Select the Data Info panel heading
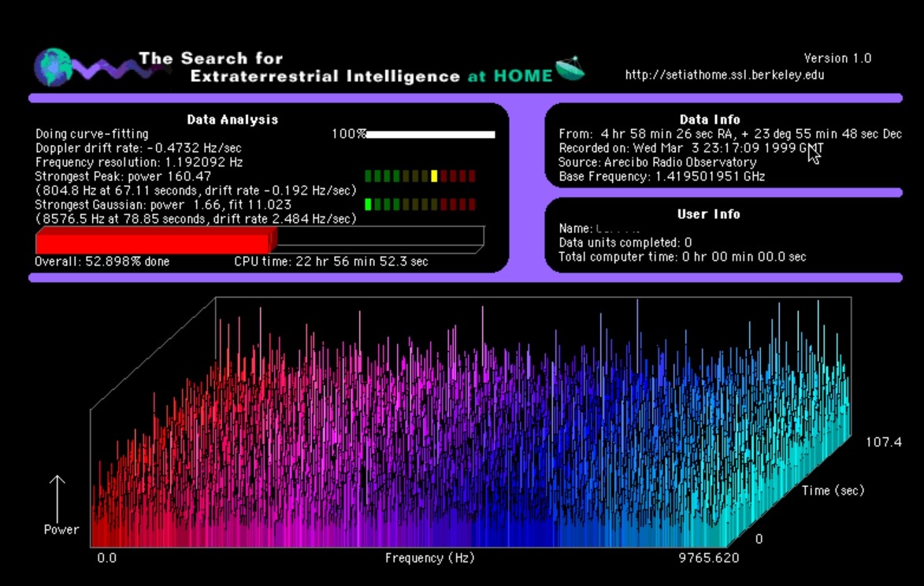The image size is (924, 586). [710, 120]
